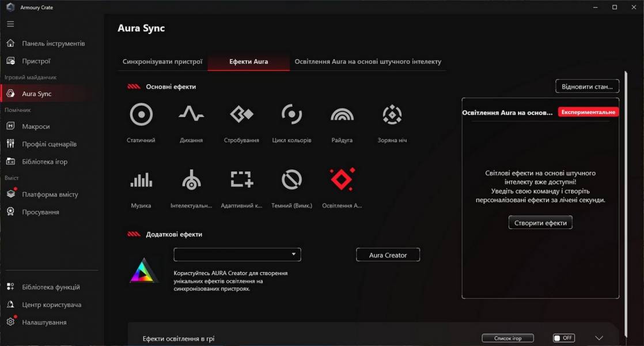Click the Вміст sidebar heading
Viewport: 644px width, 346px height.
(12, 178)
